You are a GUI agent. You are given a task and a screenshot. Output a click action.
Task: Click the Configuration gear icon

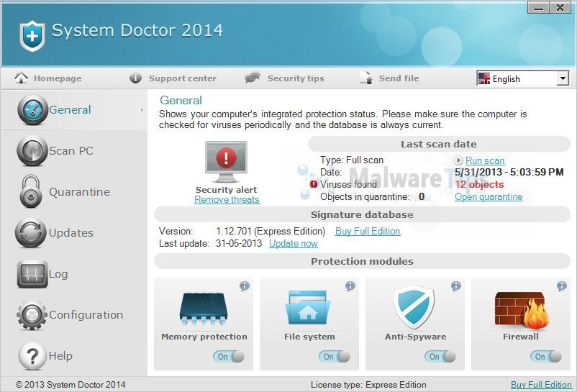[32, 315]
